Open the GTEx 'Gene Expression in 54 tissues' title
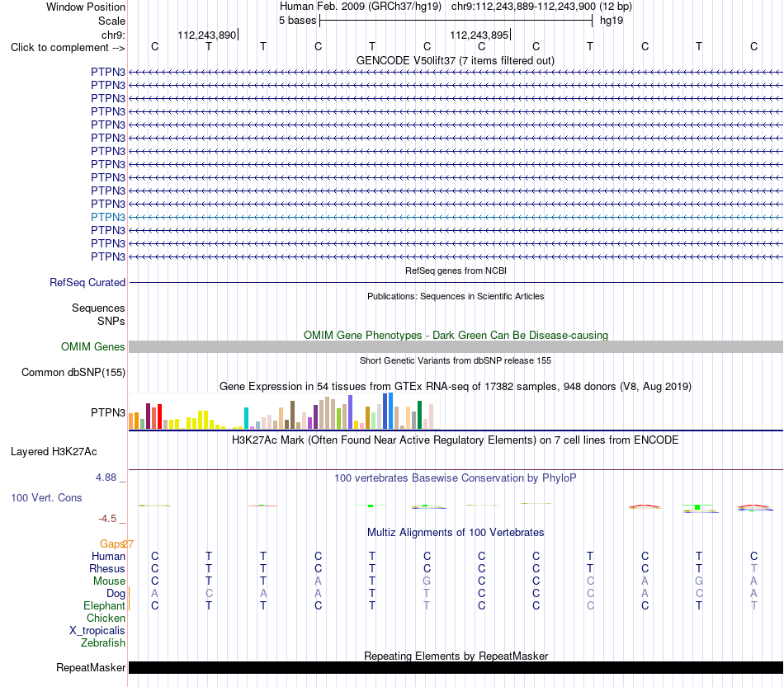Viewport: 784px width, 687px height. [456, 386]
